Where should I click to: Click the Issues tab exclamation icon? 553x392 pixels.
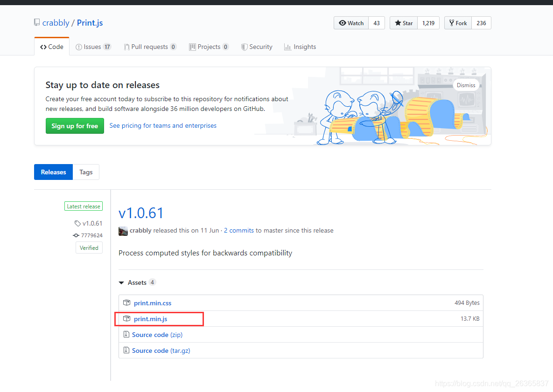coord(79,47)
